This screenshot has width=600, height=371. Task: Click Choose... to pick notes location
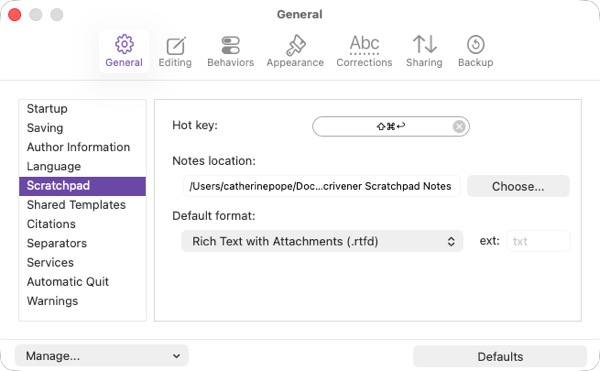(518, 186)
